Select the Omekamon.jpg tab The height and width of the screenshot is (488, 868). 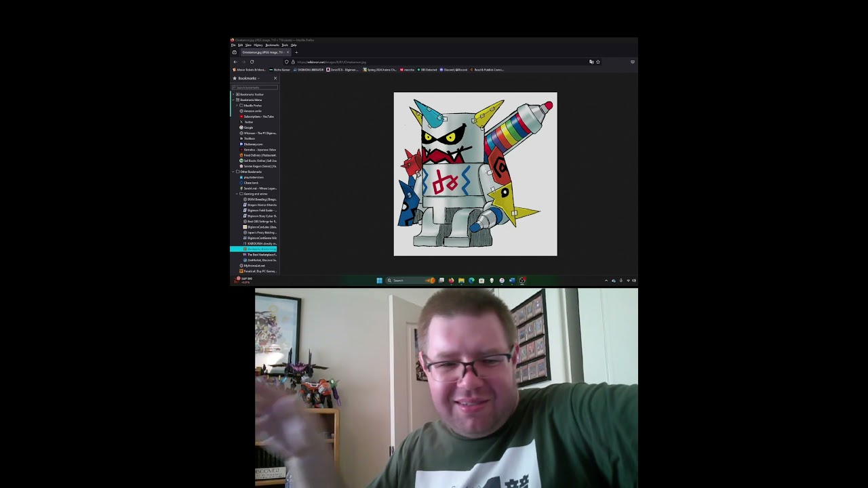(x=265, y=52)
